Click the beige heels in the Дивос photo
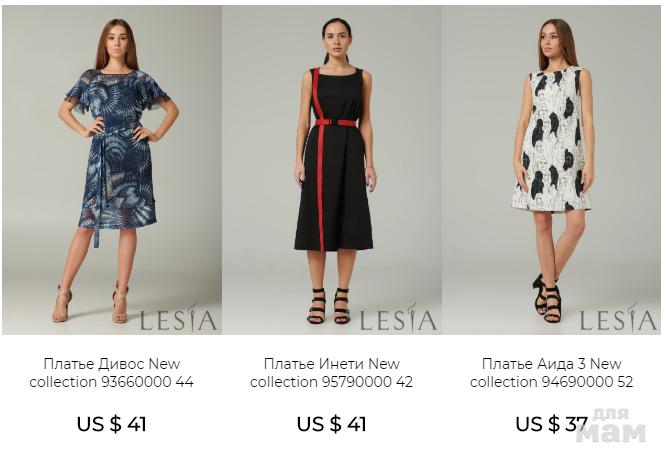 coord(91,304)
